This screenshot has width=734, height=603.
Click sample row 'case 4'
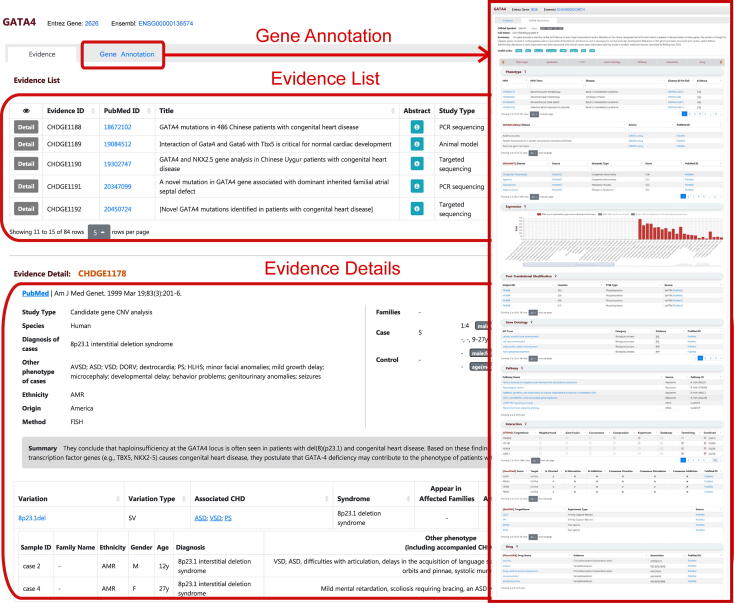pyautogui.click(x=253, y=588)
